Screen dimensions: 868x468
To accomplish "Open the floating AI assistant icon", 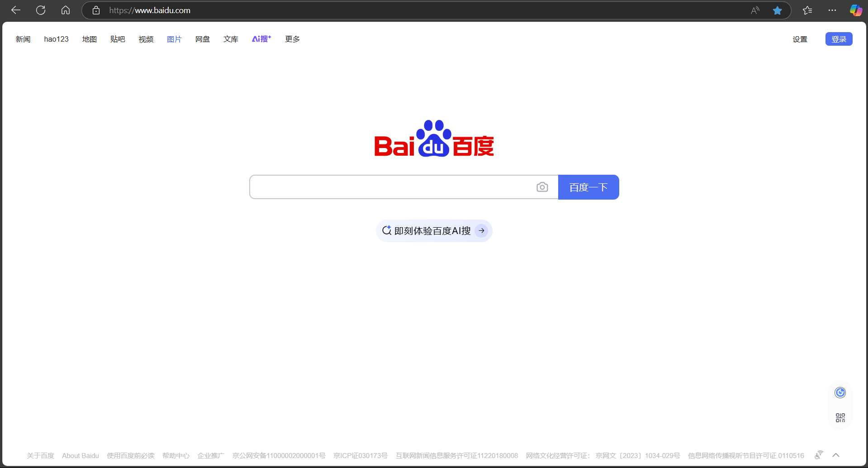I will click(x=840, y=392).
